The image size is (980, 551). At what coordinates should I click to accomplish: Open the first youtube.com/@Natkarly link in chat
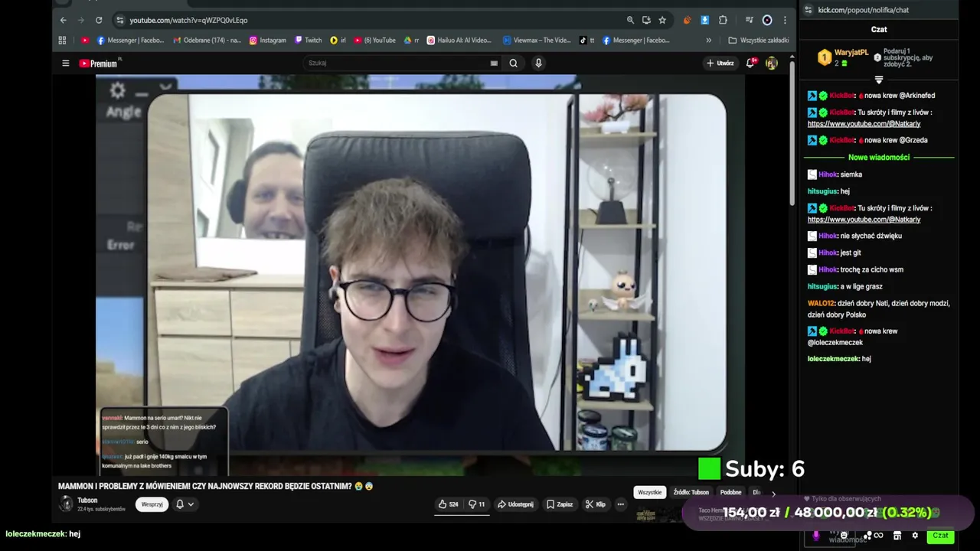tap(864, 123)
